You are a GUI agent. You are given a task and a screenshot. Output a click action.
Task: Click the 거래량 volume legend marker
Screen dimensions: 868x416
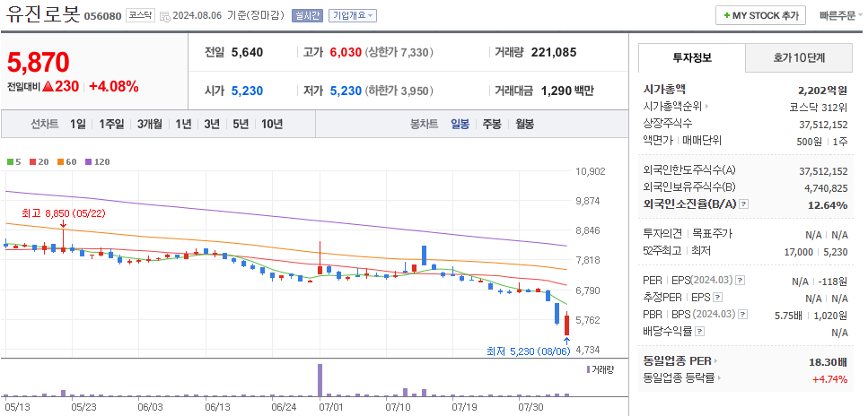(588, 369)
